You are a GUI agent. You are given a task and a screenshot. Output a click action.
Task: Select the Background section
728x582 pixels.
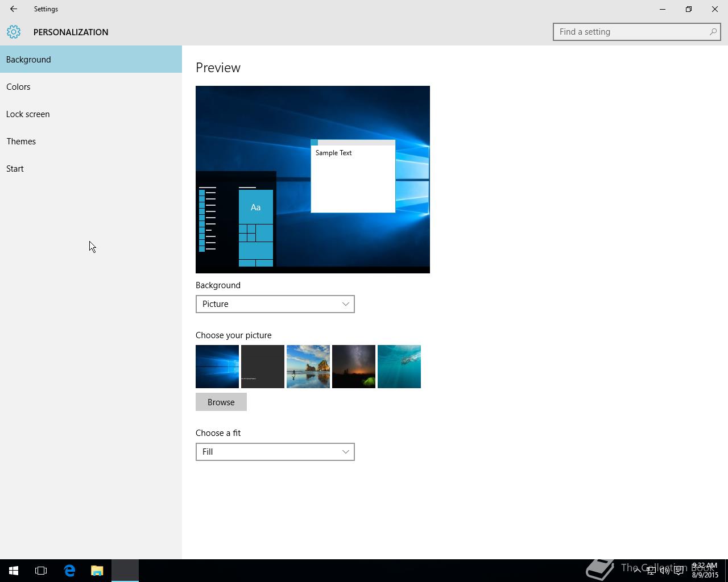click(x=91, y=59)
